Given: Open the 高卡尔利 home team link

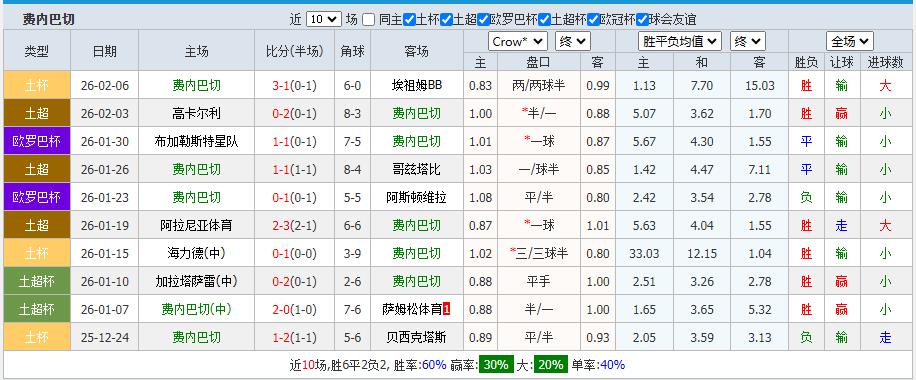Looking at the screenshot, I should pyautogui.click(x=196, y=113).
